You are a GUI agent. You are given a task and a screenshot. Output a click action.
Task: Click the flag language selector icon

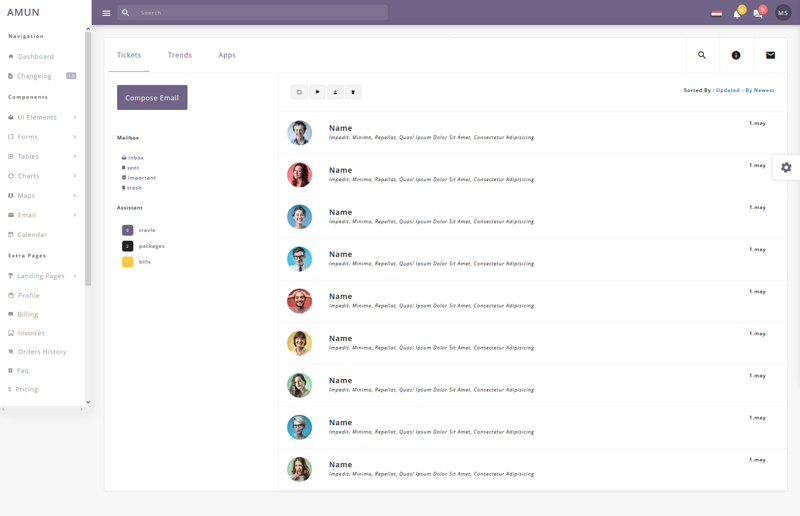716,13
